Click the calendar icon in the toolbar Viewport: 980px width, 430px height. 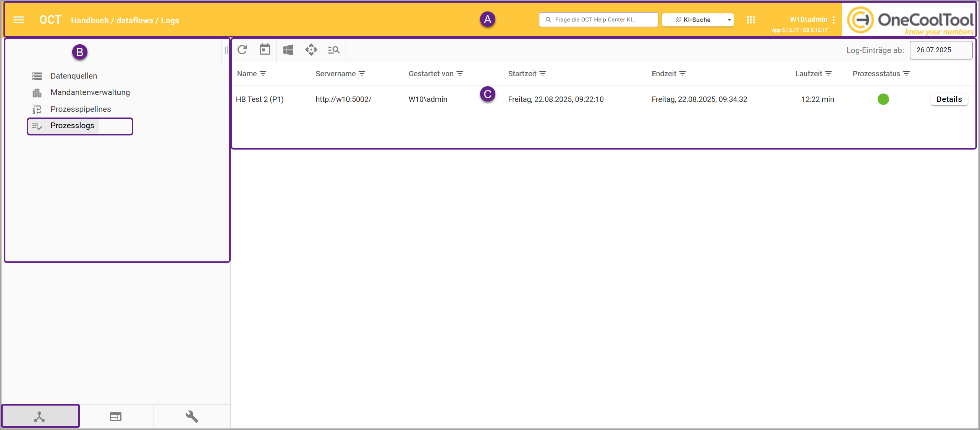(265, 50)
